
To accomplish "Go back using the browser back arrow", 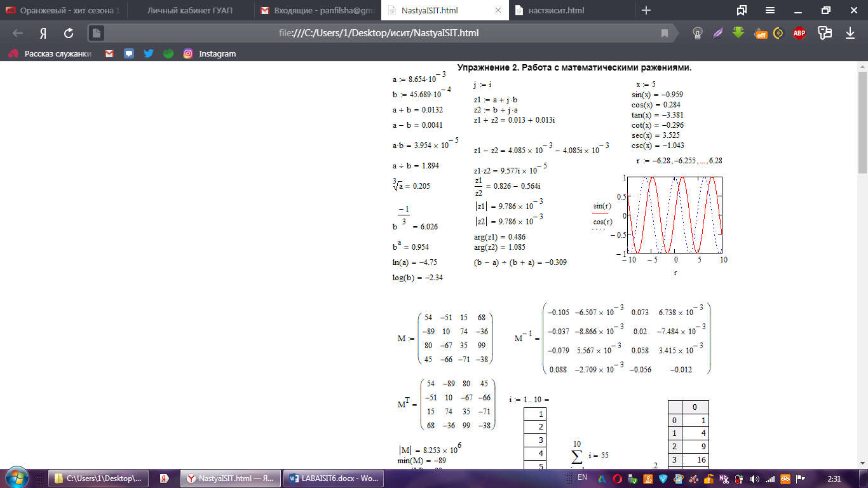I will coord(18,33).
